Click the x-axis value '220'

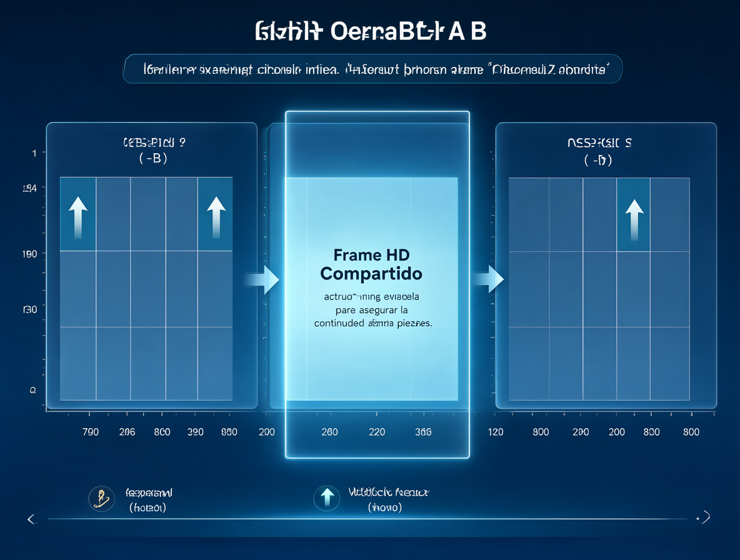(x=377, y=432)
